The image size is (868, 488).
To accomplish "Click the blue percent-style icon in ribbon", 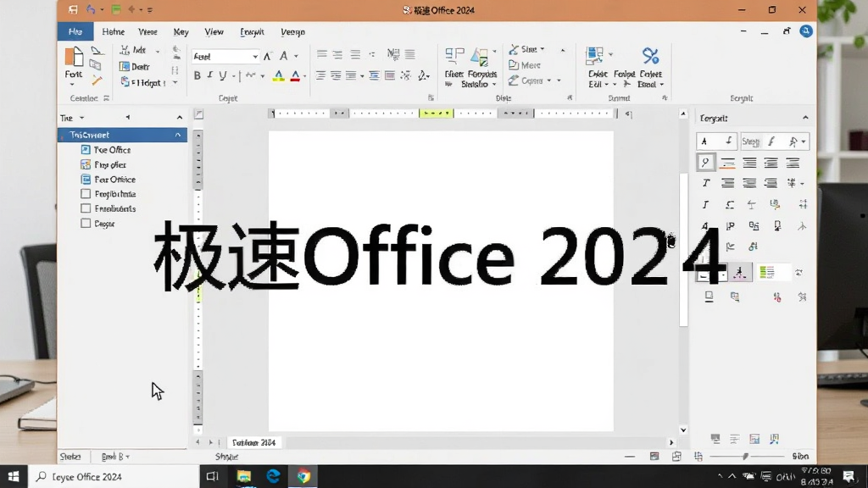I will tap(650, 56).
